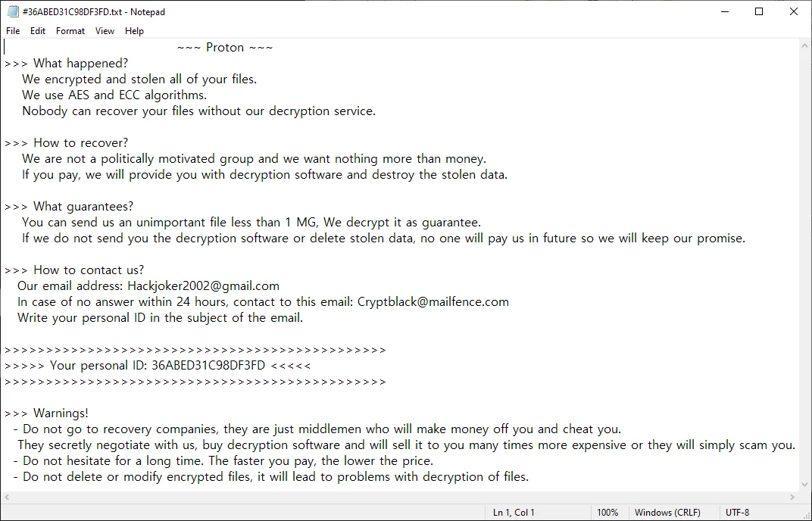Click the Ln 1, Col 1 status indicator
812x521 pixels.
click(514, 513)
